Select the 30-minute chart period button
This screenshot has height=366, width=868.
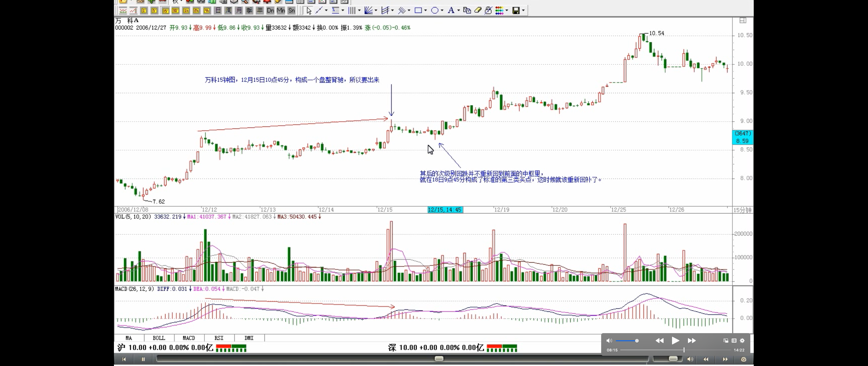[x=175, y=11]
